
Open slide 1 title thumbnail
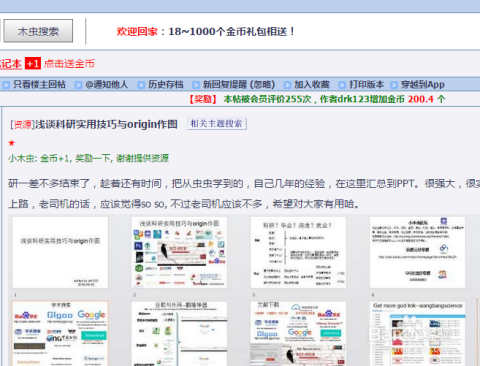pos(60,252)
